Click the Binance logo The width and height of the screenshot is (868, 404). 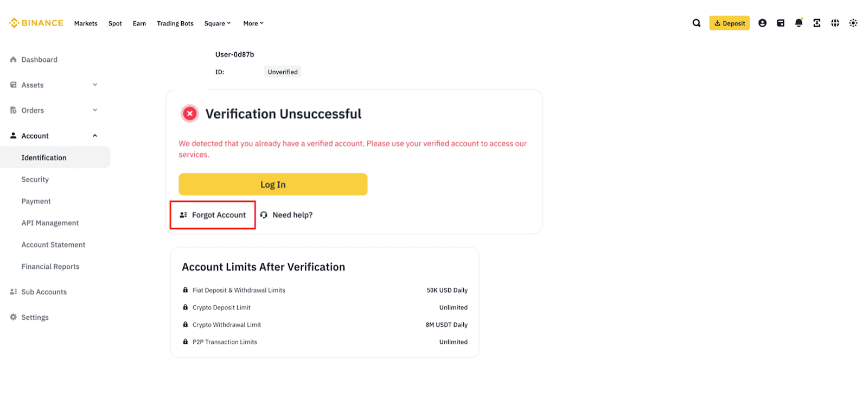point(36,23)
